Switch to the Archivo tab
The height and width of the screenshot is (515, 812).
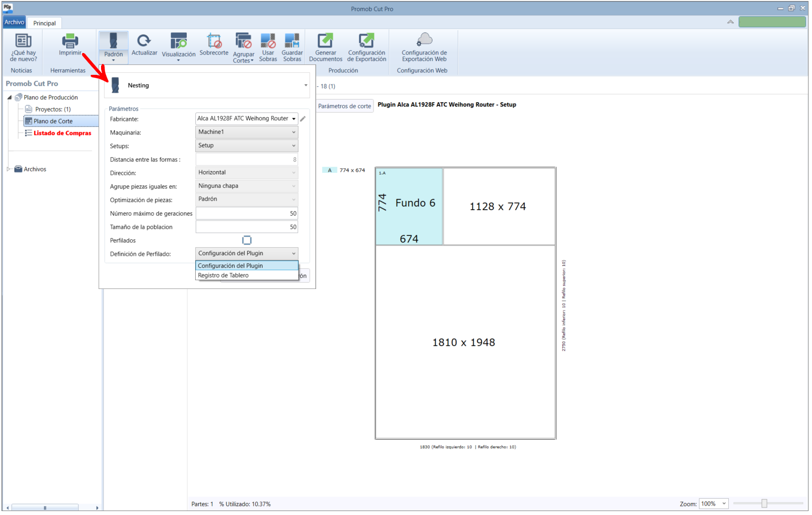click(x=14, y=22)
